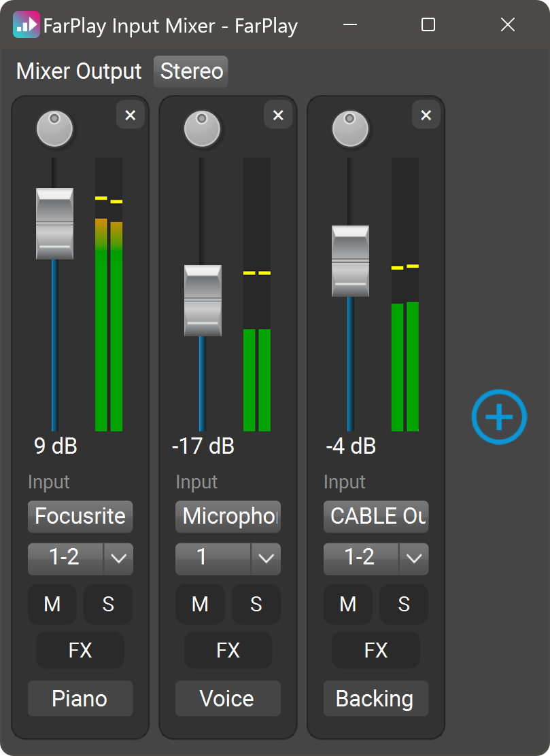
Task: Open FX for the Backing channel
Action: 376,650
